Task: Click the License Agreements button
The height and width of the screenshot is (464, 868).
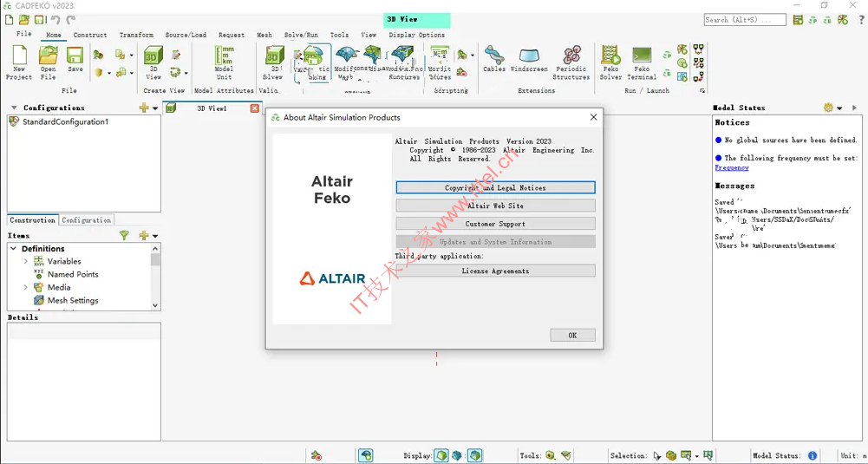Action: (495, 271)
